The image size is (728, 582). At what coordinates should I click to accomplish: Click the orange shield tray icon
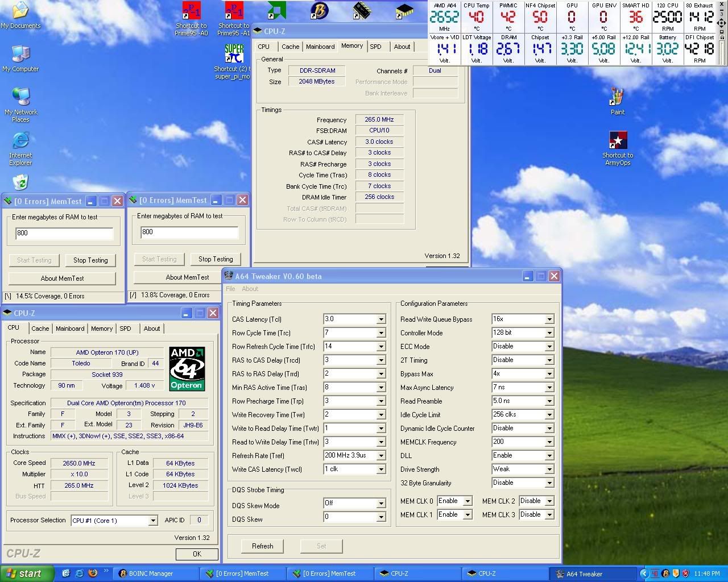[675, 573]
